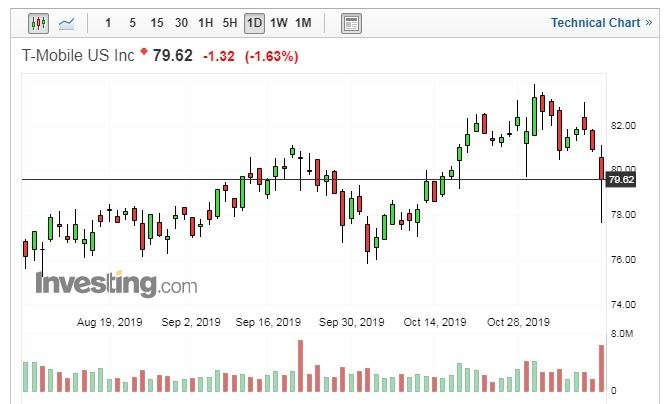Screen dimensions: 672x404
Task: Open the news/events overlay icon
Action: pyautogui.click(x=351, y=23)
